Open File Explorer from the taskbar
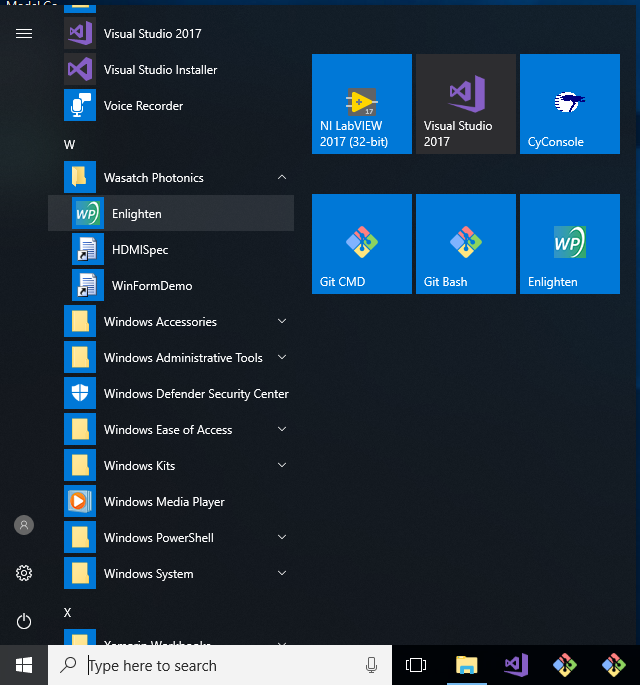Viewport: 640px width, 685px height. point(466,665)
